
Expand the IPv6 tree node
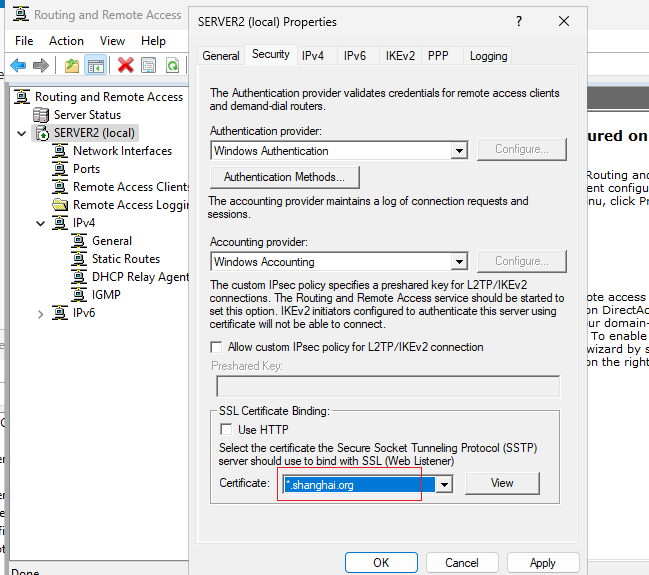pyautogui.click(x=40, y=315)
